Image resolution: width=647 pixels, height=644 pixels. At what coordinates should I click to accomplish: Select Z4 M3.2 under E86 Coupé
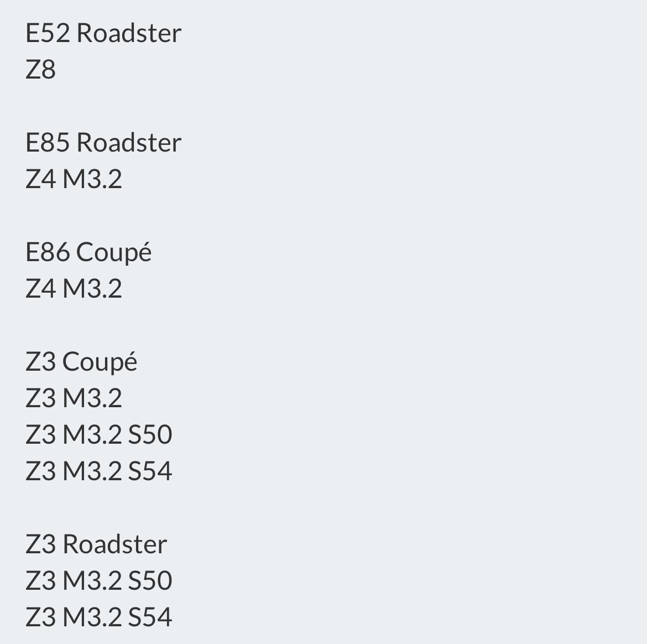tap(74, 289)
